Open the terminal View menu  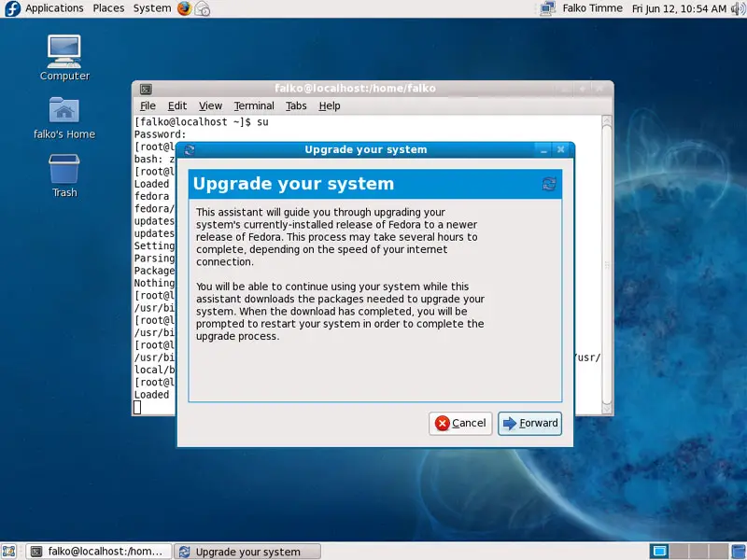[210, 105]
